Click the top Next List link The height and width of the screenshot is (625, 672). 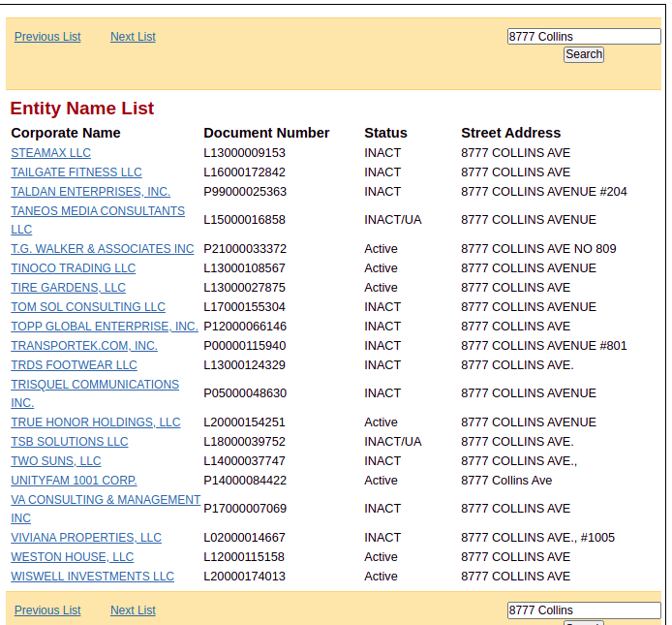point(133,37)
